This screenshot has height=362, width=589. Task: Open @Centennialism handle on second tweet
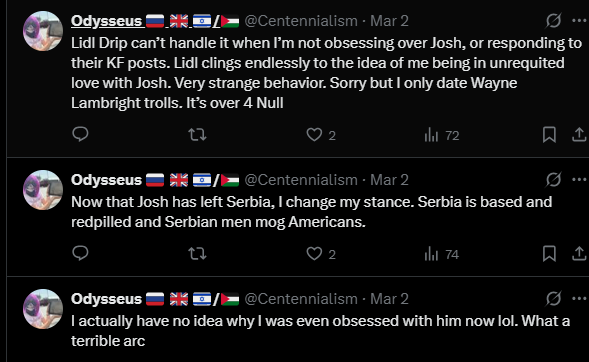click(x=301, y=180)
